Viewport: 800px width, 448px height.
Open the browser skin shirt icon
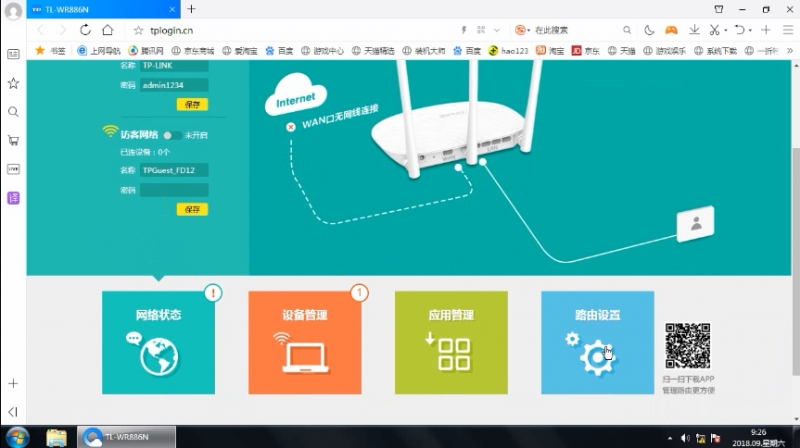point(719,9)
